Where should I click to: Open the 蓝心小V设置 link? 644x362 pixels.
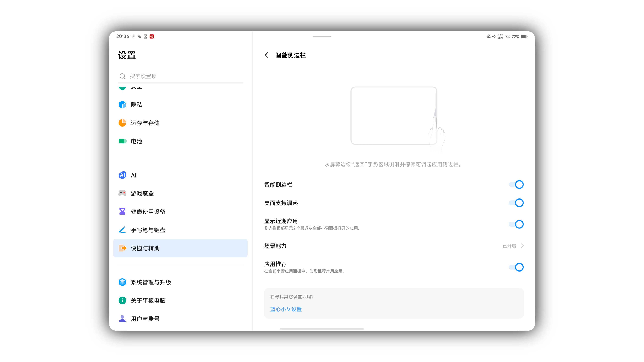(x=286, y=309)
